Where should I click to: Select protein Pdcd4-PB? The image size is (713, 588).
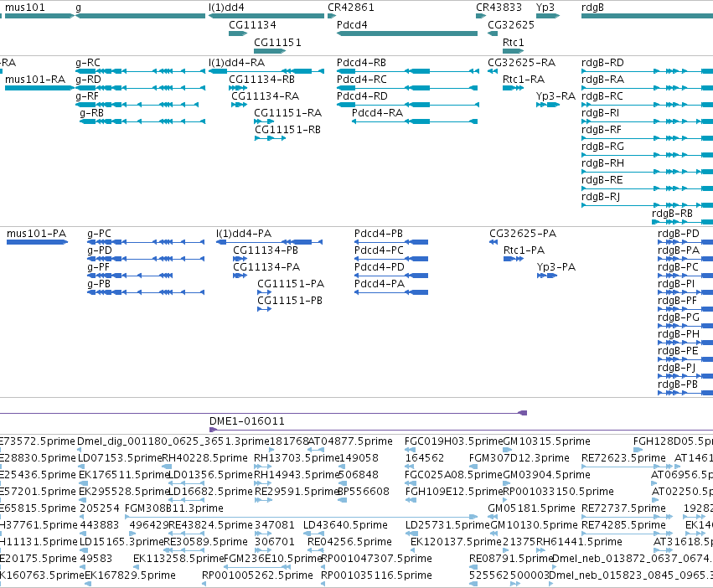pos(379,234)
